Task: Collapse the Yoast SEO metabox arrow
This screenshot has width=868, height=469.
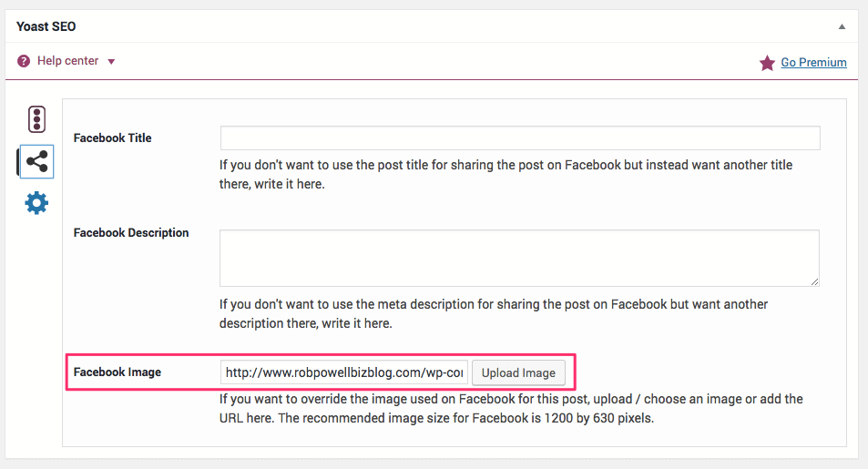Action: [842, 26]
